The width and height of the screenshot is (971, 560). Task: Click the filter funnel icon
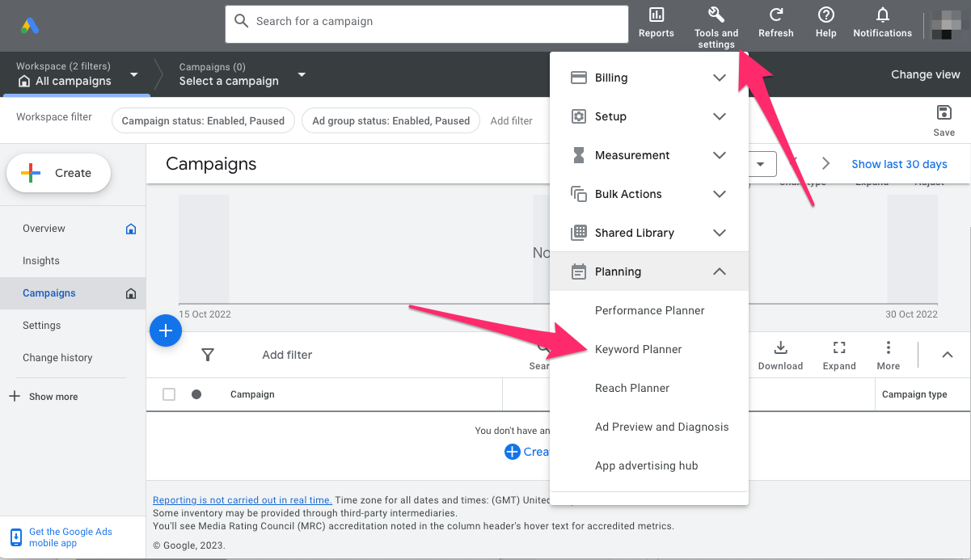coord(208,355)
